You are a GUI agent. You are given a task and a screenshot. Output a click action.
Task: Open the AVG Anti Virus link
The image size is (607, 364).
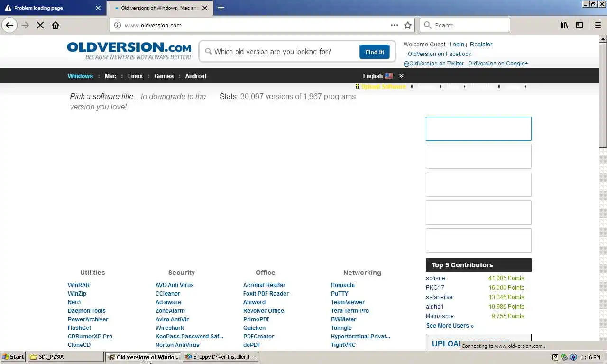175,285
